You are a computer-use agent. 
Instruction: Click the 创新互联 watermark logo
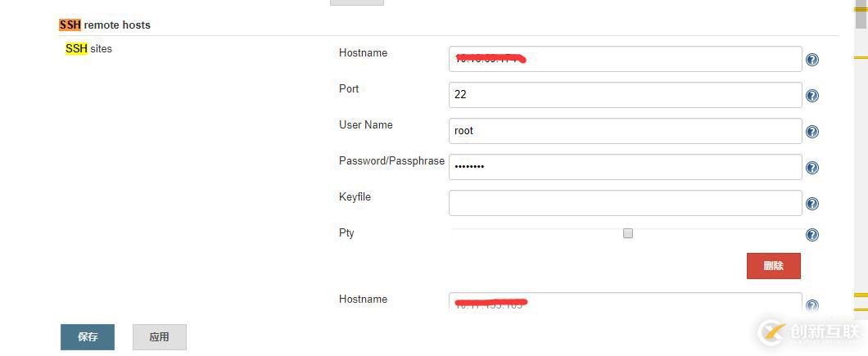pos(807,332)
